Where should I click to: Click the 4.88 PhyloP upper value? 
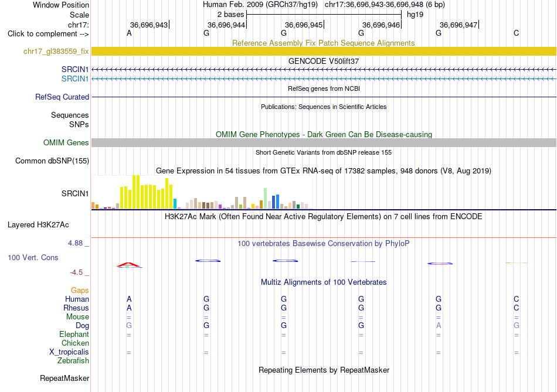[75, 243]
